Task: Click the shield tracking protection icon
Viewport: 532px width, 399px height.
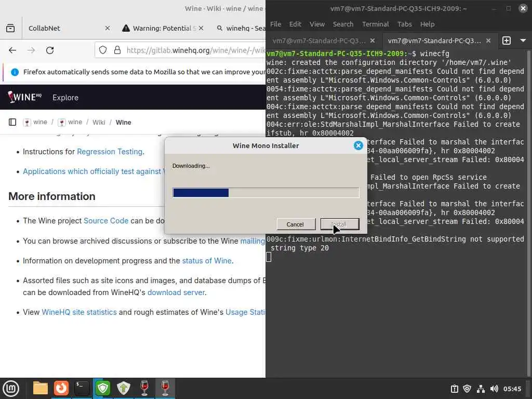Action: 103,50
